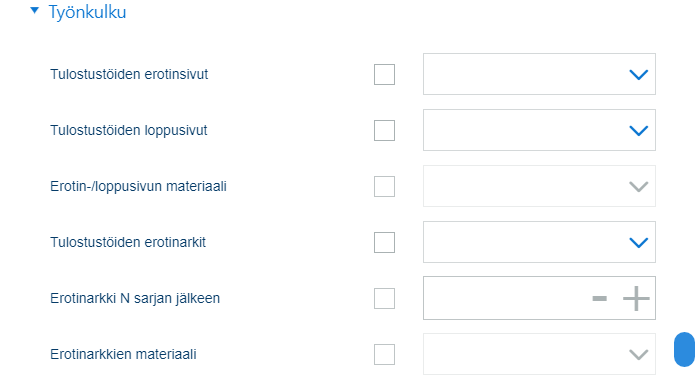
Task: Click the Työnkulku section heading
Action: pos(87,12)
